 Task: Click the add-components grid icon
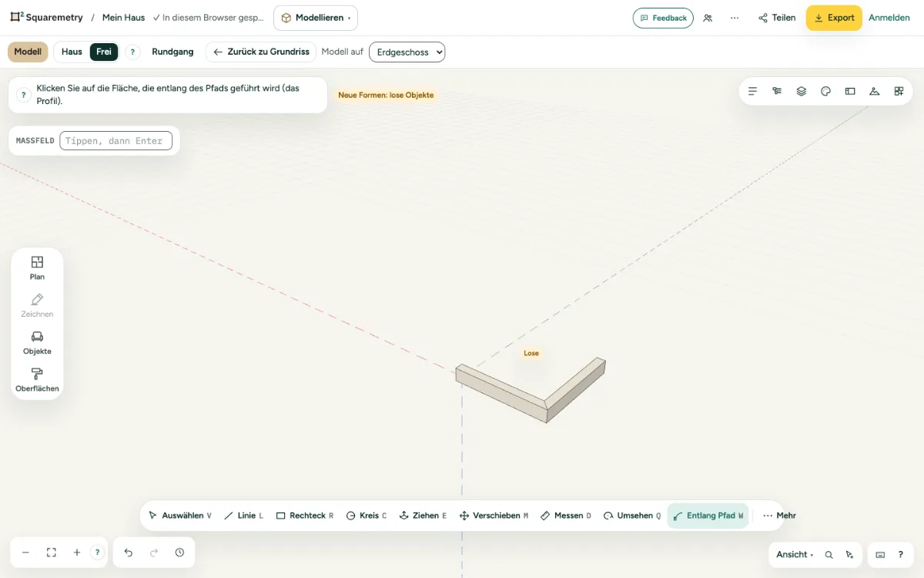tap(899, 91)
